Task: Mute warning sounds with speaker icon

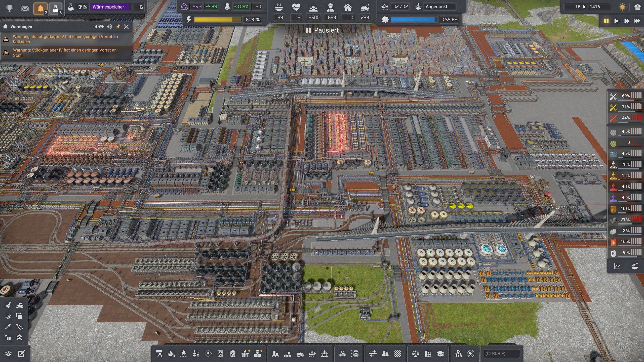Action: [109, 27]
